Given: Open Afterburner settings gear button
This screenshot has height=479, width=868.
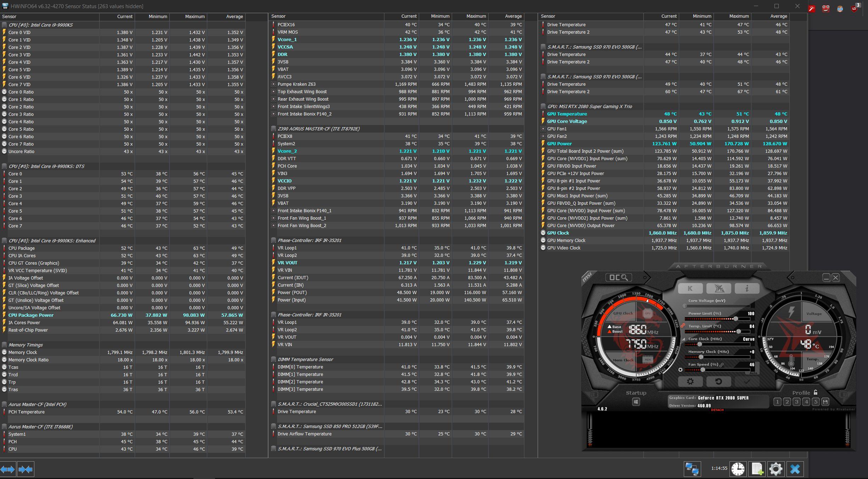Looking at the screenshot, I should coord(690,382).
